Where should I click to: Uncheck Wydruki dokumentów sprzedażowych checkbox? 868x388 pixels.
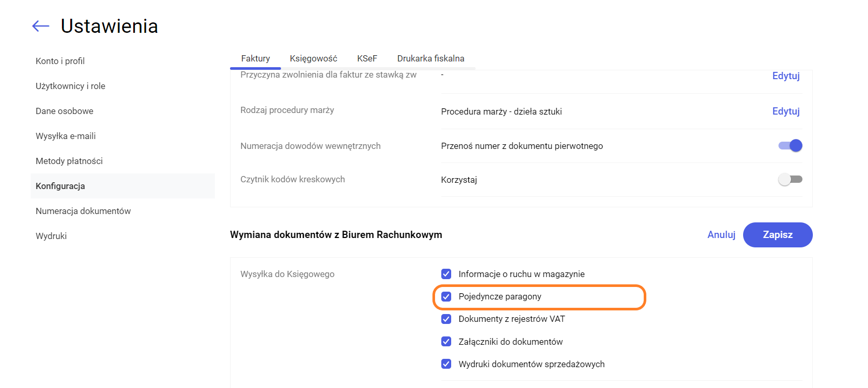click(446, 364)
